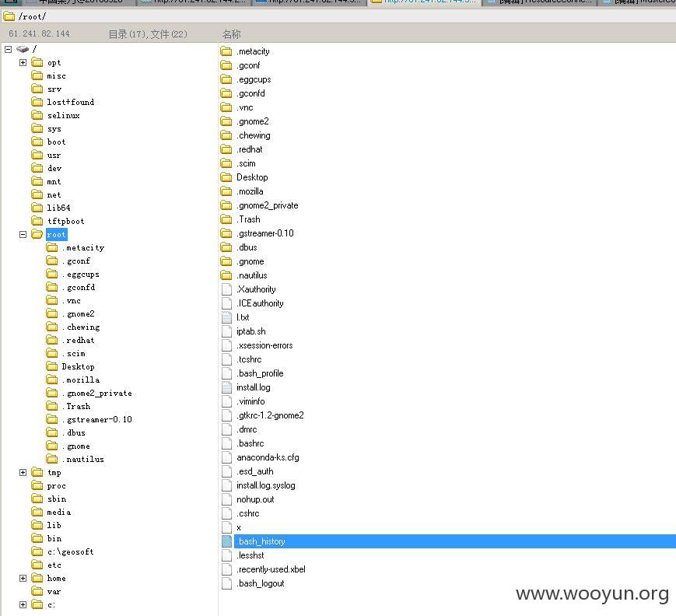Select the iptab.sh file icon

[226, 331]
